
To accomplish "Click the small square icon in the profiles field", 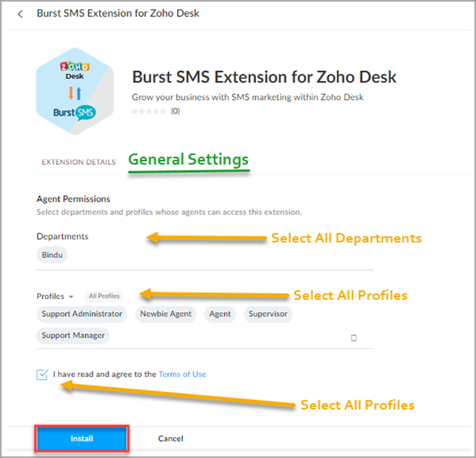I will coord(353,338).
